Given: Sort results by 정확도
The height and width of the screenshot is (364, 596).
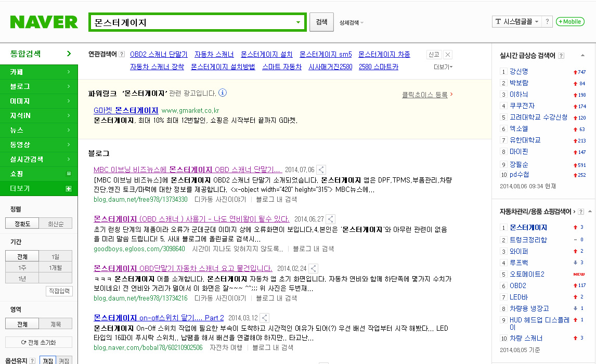Looking at the screenshot, I should 22,224.
